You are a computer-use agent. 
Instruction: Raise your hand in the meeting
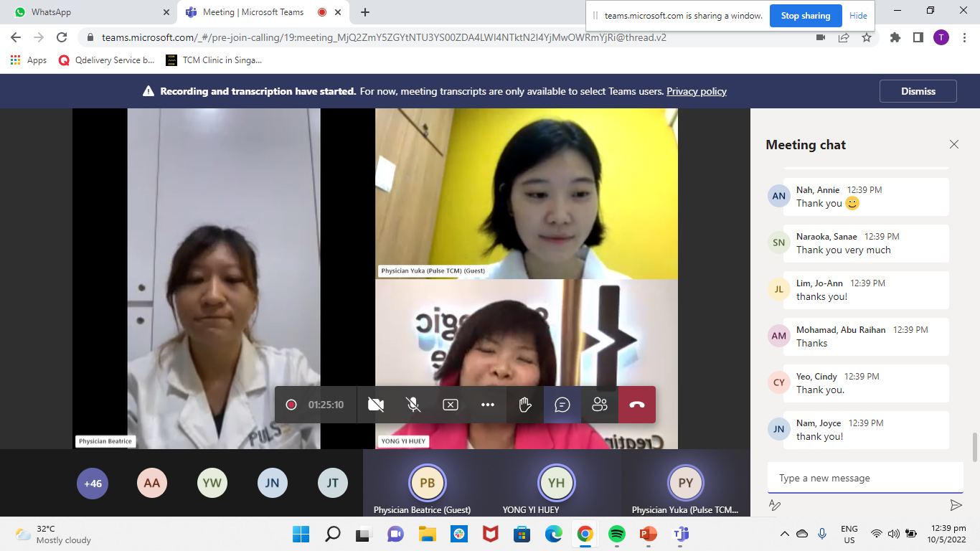(525, 405)
